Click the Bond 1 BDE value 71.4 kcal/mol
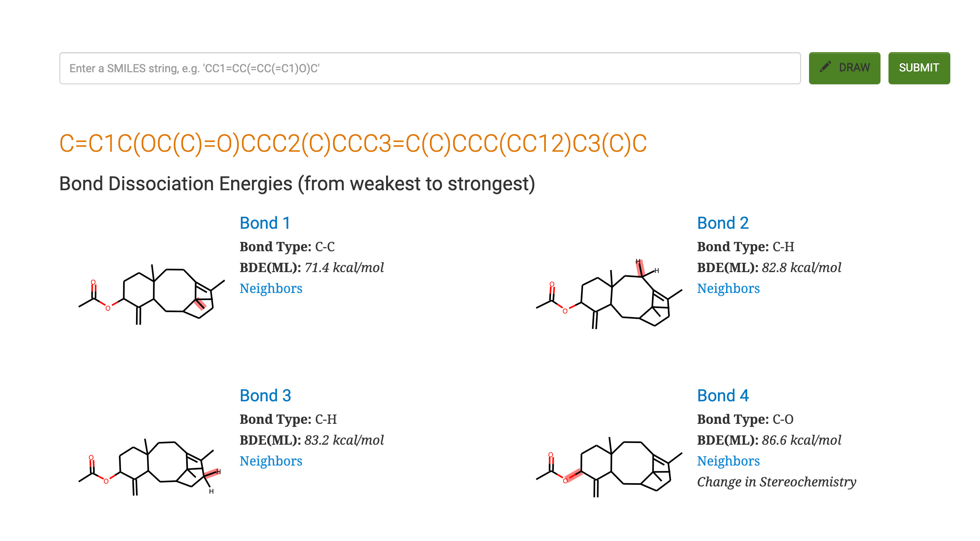Screen dimensions: 980x541 (344, 268)
